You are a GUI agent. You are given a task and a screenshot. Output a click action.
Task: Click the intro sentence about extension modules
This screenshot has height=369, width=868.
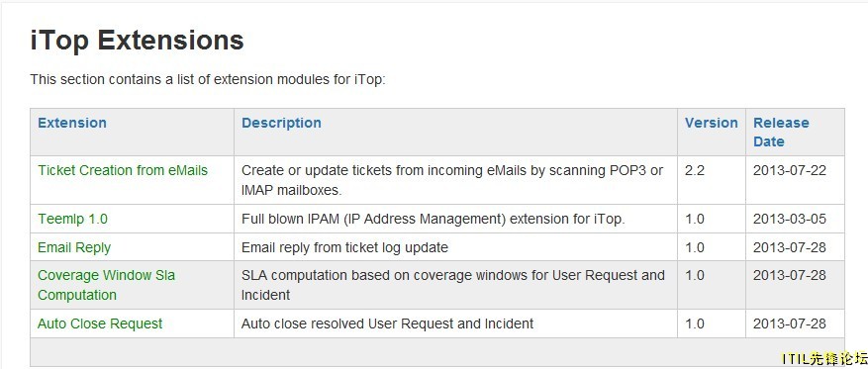208,80
